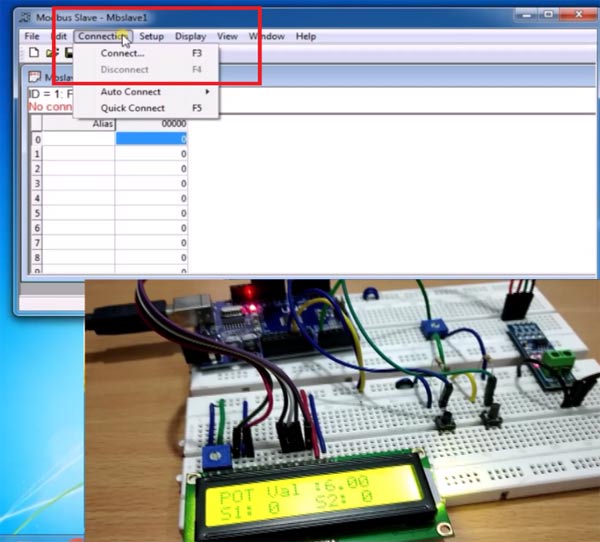Choose Connect... from the Connection menu
The height and width of the screenshot is (542, 600).
pos(146,53)
